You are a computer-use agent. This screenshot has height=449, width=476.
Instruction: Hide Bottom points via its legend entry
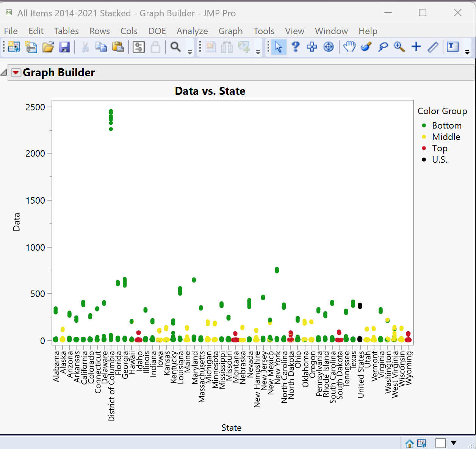(x=447, y=125)
